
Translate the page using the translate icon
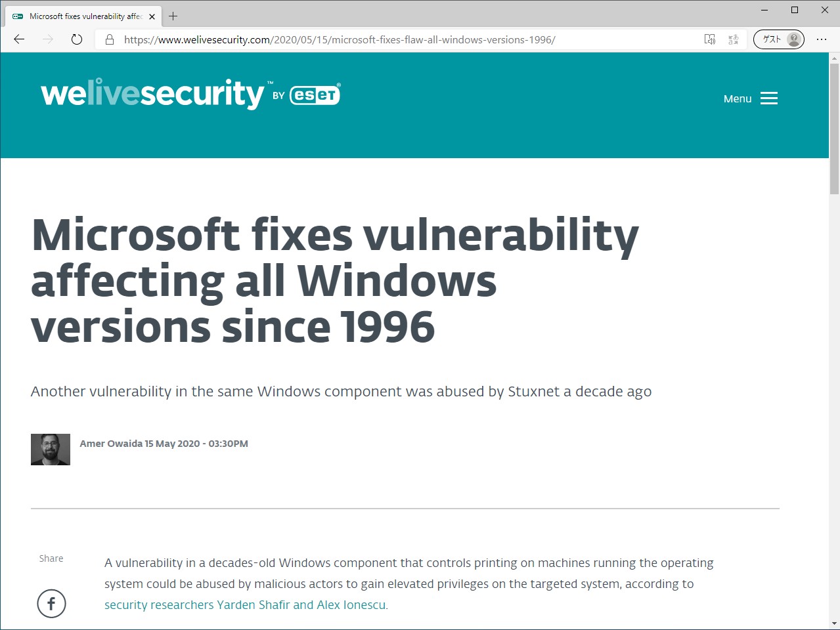[733, 39]
